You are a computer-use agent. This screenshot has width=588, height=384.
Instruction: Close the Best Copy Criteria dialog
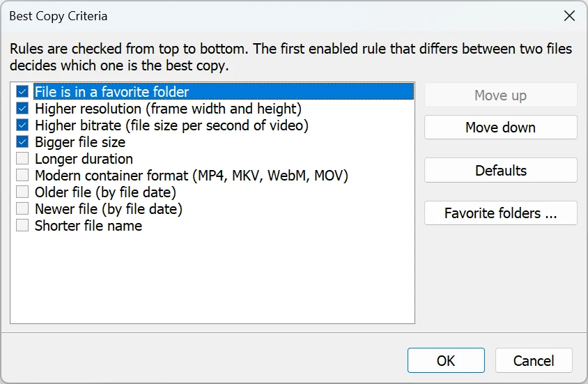[x=569, y=16]
